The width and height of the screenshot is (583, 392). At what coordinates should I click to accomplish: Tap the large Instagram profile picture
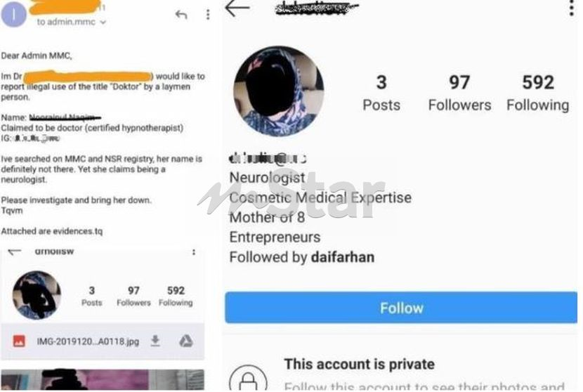pos(279,91)
